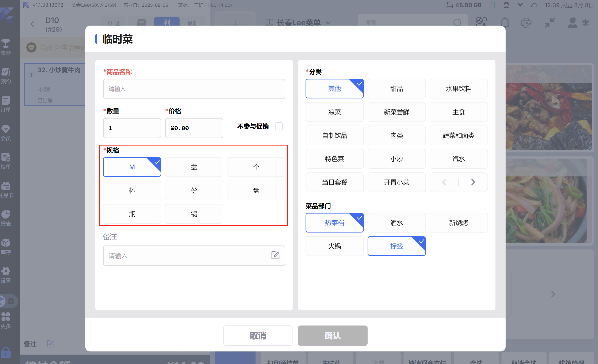Open the 预约 reservations sidebar icon

[6, 76]
